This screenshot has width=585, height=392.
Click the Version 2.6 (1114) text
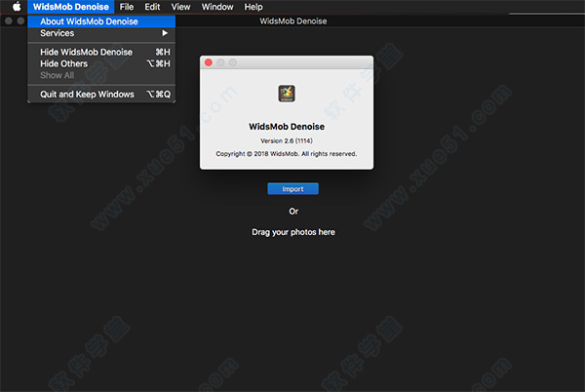286,140
